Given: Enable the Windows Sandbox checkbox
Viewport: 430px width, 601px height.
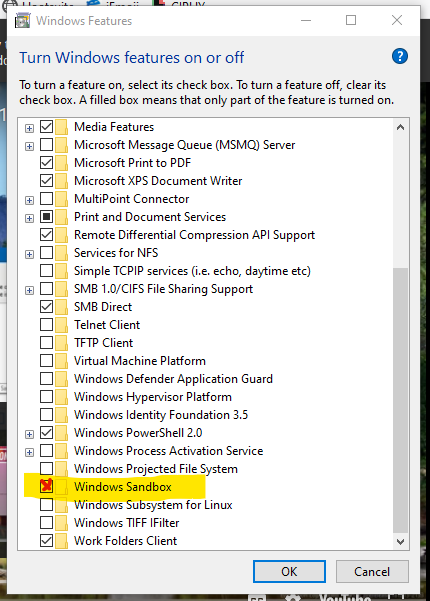Looking at the screenshot, I should tap(46, 486).
